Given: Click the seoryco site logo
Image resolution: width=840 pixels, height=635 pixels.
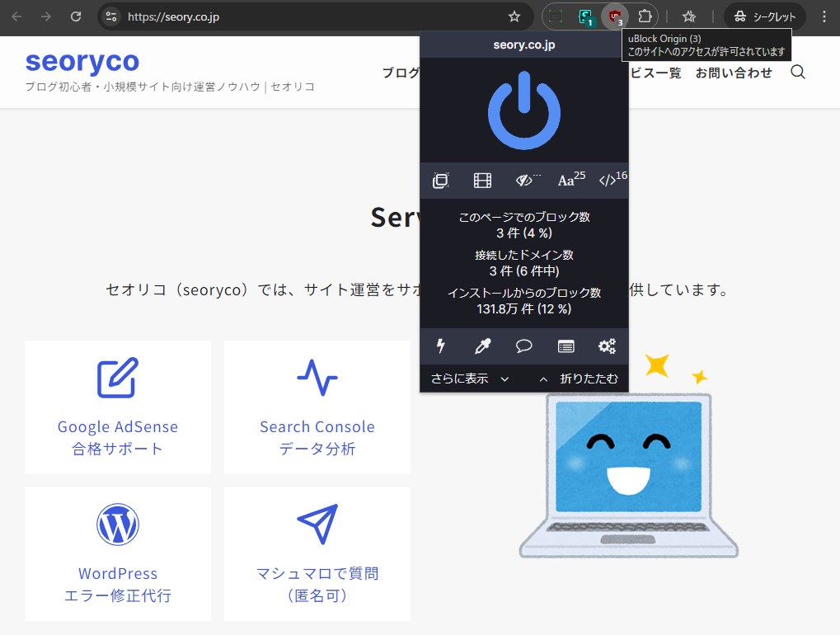Looking at the screenshot, I should [x=82, y=61].
